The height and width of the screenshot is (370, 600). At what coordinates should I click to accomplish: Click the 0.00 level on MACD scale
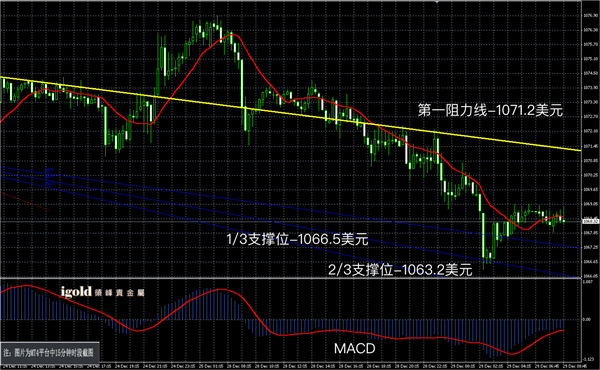(587, 319)
